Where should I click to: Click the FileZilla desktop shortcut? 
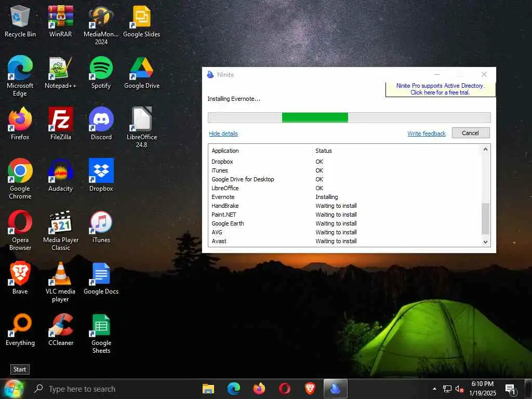(x=60, y=124)
